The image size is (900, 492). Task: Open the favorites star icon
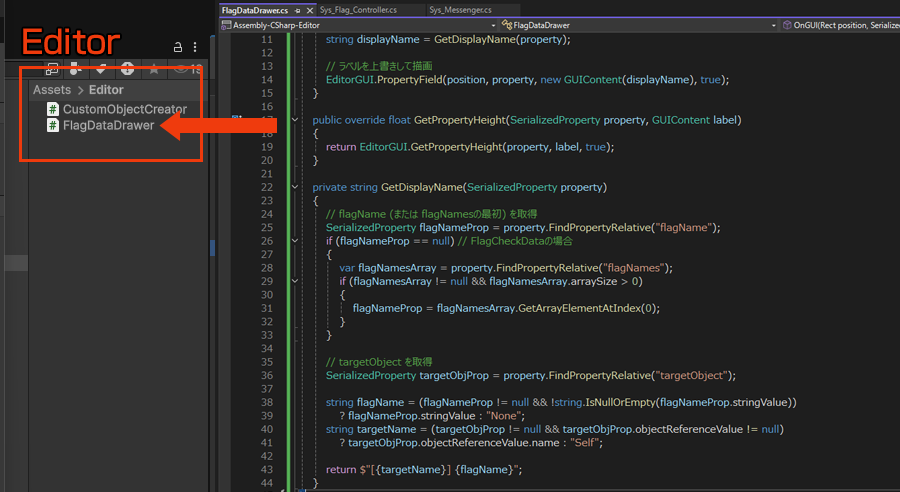(153, 69)
